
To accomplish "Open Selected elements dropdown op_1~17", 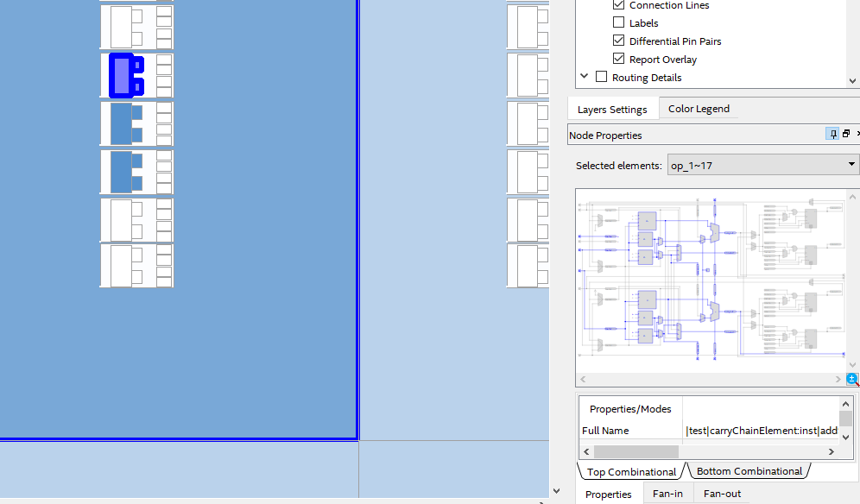I will pyautogui.click(x=763, y=165).
